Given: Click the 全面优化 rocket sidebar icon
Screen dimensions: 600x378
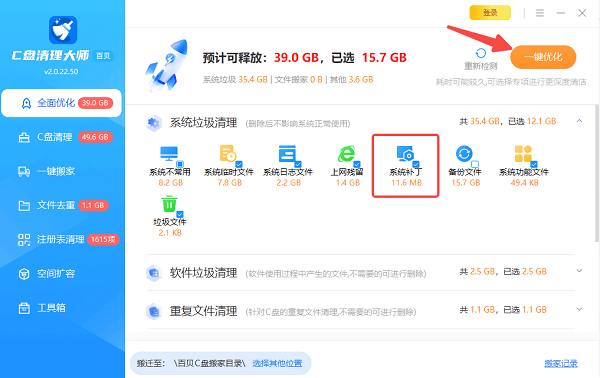Looking at the screenshot, I should tap(26, 103).
